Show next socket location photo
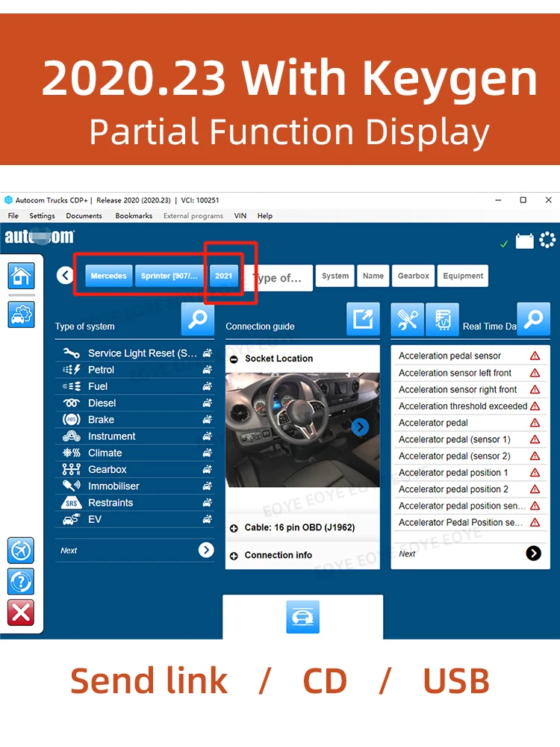Viewport: 560px width, 747px height. [360, 427]
